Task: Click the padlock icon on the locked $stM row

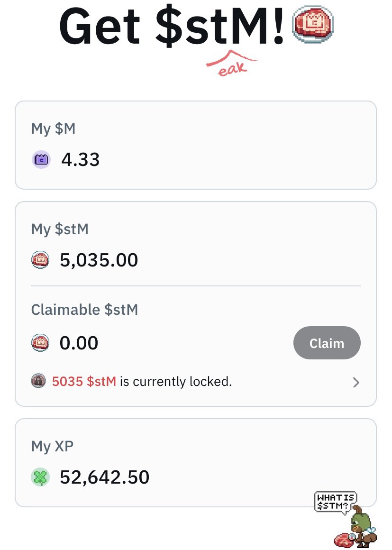Action: (38, 381)
